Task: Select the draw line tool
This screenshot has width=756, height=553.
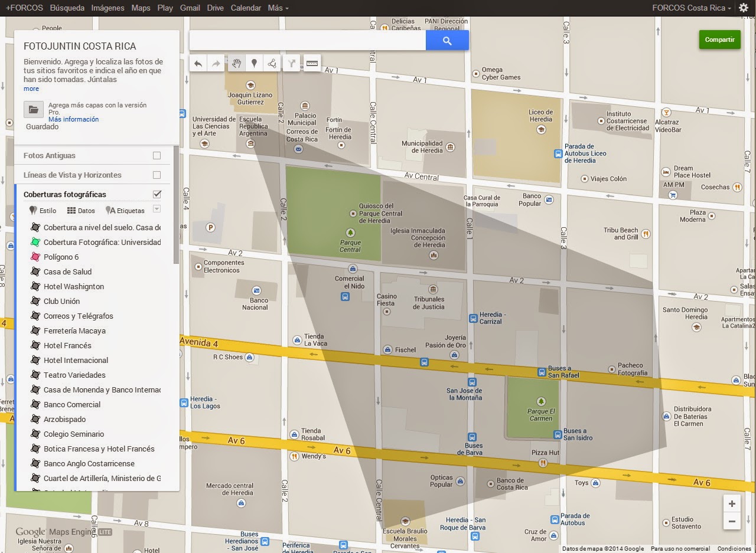Action: [x=272, y=64]
